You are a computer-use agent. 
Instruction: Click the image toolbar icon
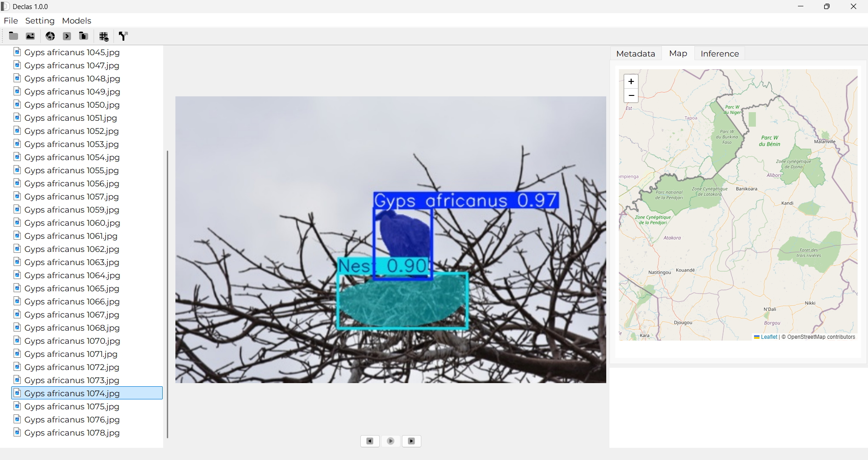[x=30, y=36]
